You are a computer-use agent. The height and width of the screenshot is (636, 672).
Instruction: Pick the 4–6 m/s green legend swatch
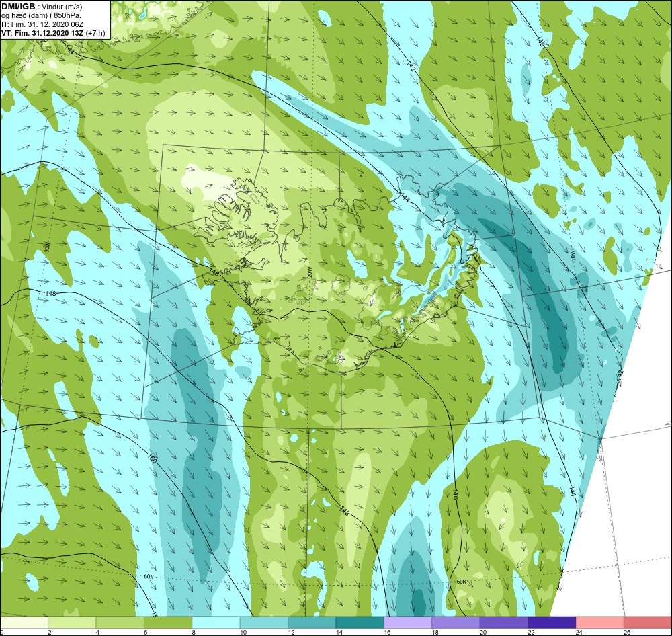(120, 623)
